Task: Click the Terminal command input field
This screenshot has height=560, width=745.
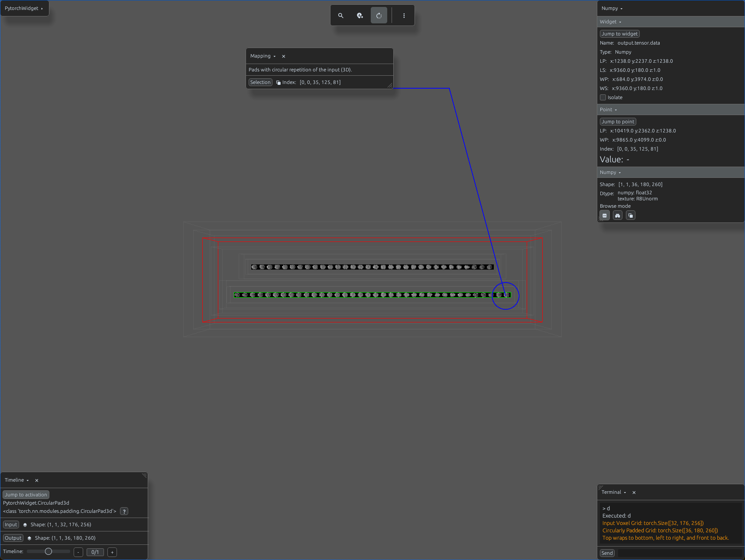Action: 680,553
